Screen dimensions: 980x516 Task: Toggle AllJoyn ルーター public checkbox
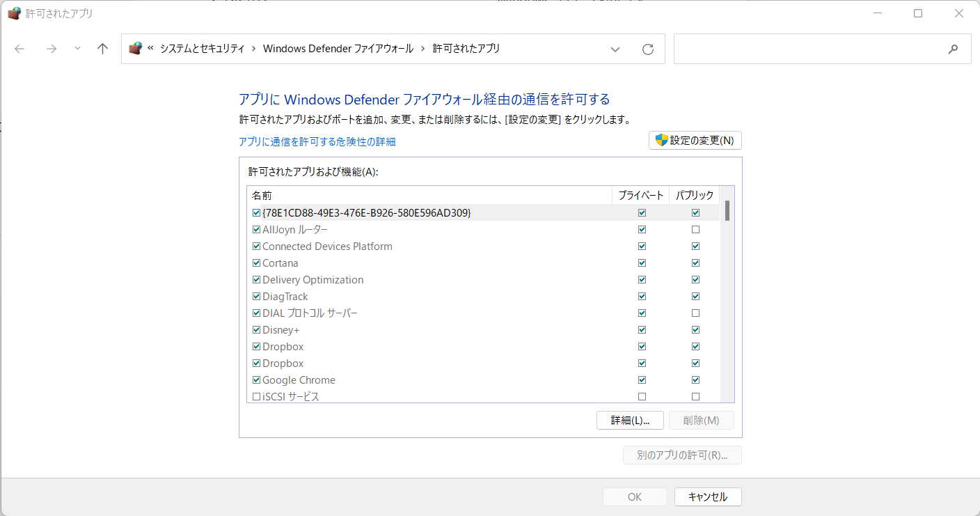click(x=695, y=230)
